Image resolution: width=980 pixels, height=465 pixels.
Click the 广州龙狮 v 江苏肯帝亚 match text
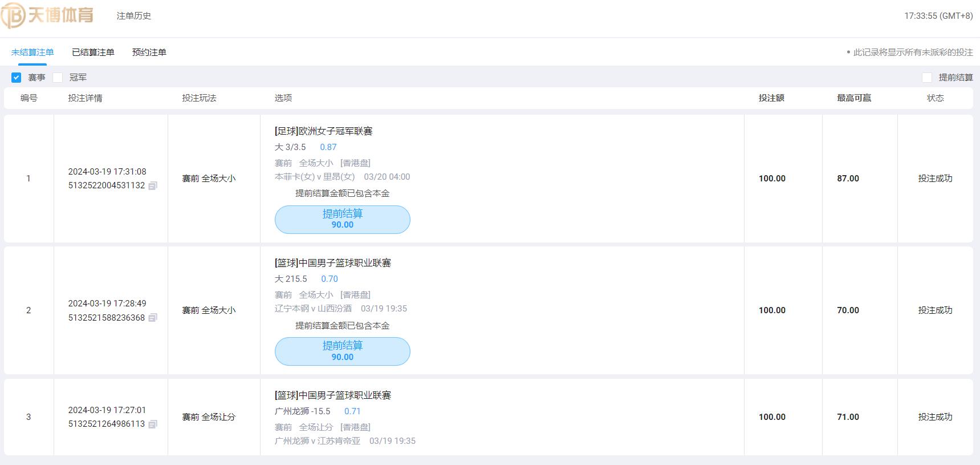(x=318, y=441)
